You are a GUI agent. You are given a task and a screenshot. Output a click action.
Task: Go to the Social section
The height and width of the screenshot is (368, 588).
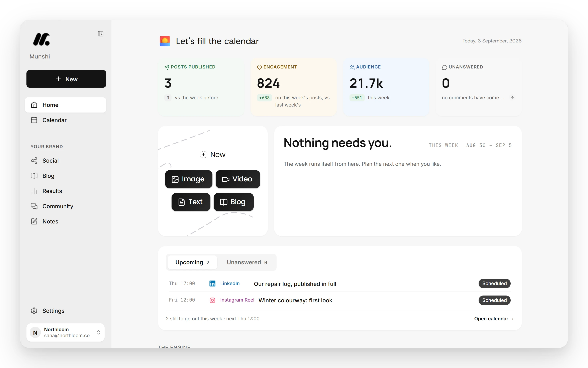66,161
